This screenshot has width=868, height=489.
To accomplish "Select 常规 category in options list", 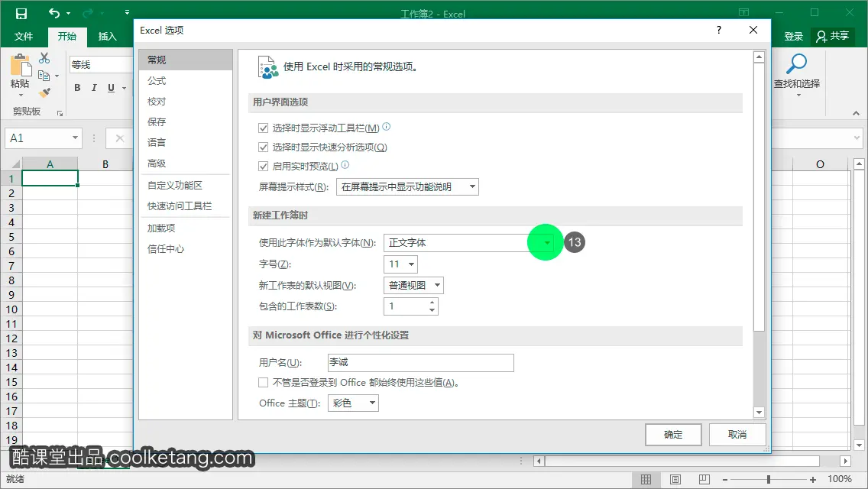I will pos(186,60).
